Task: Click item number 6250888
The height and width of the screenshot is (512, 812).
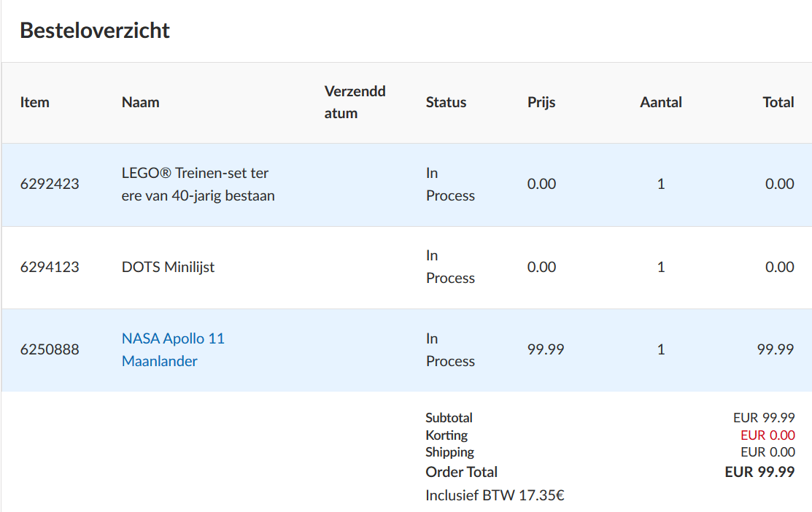Action: pos(50,349)
